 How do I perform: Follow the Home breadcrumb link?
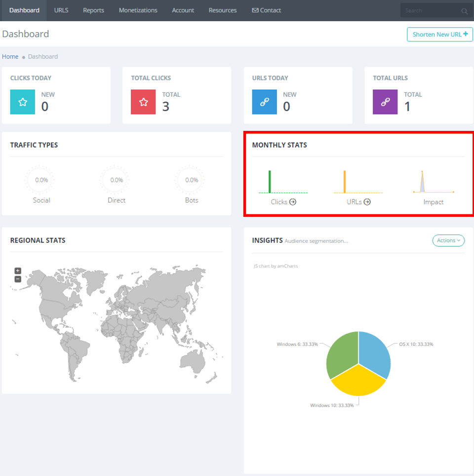pos(10,56)
